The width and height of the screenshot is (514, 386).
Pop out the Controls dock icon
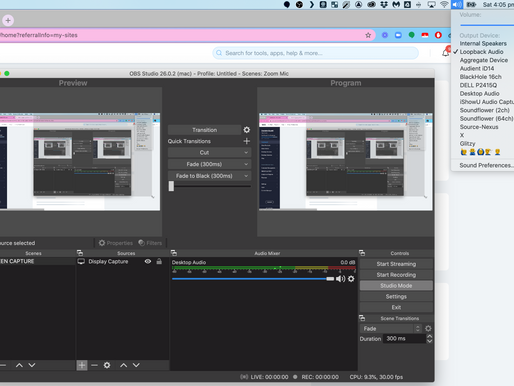(362, 253)
